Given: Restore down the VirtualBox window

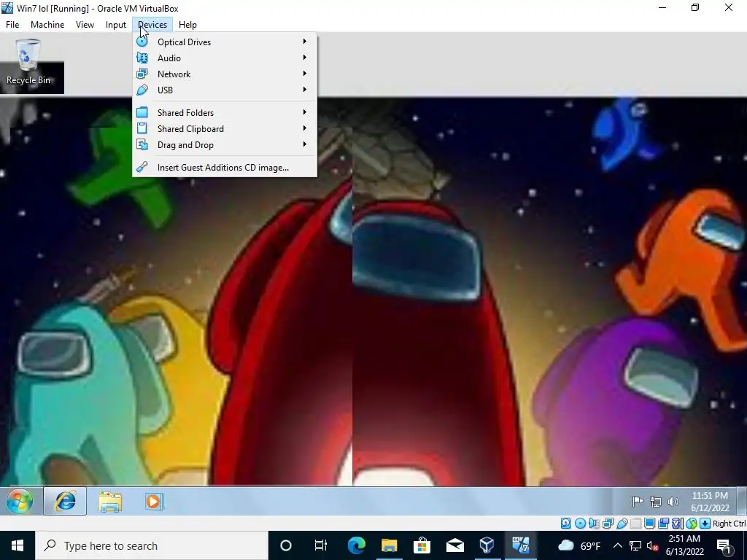Looking at the screenshot, I should click(695, 7).
